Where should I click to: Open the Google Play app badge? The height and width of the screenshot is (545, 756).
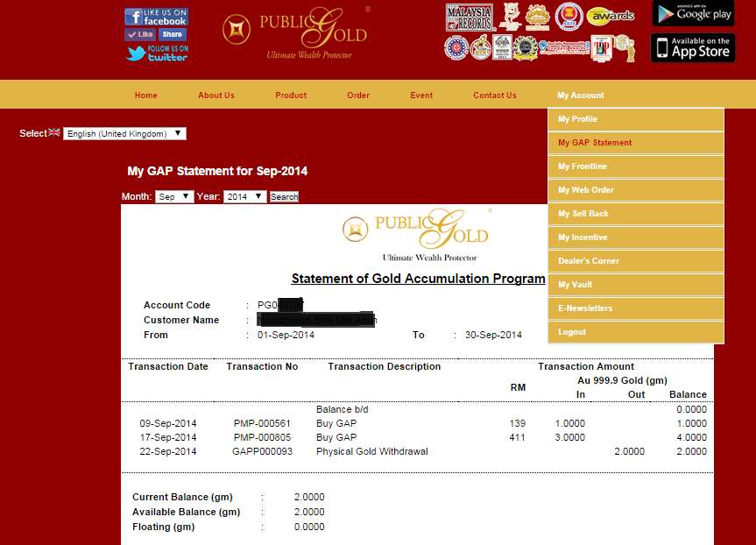coord(693,13)
